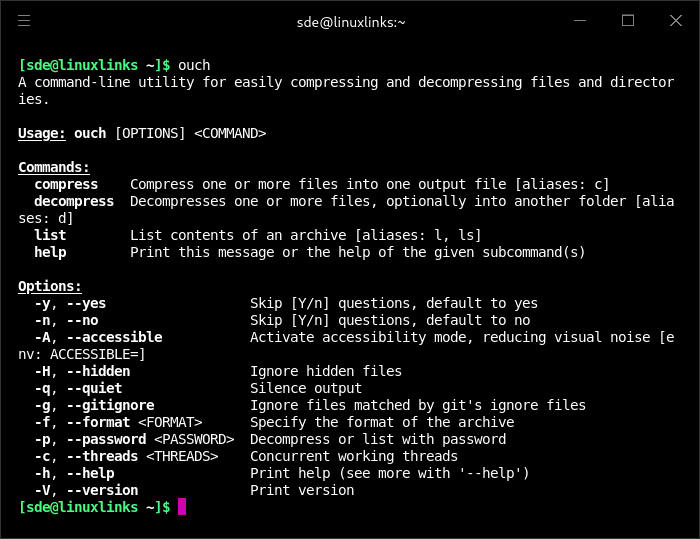Click the '-A, --accessible' option text
700x539 pixels.
point(98,337)
